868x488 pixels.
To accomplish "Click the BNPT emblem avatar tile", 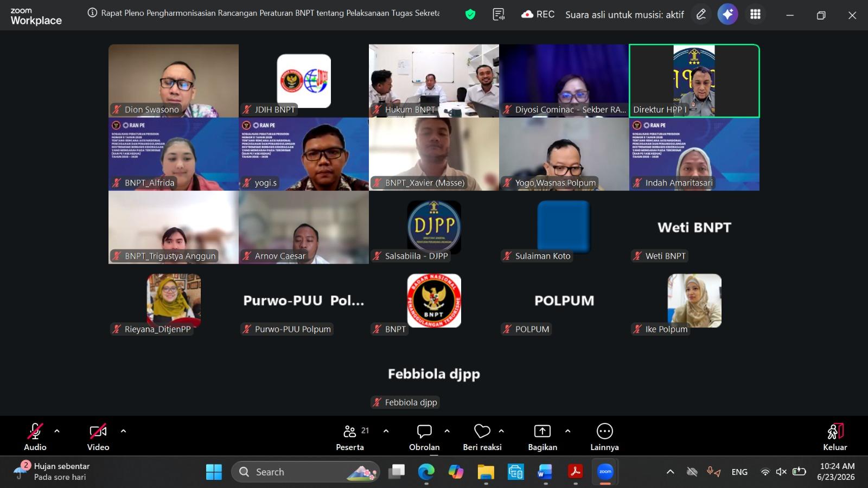I will 434,300.
